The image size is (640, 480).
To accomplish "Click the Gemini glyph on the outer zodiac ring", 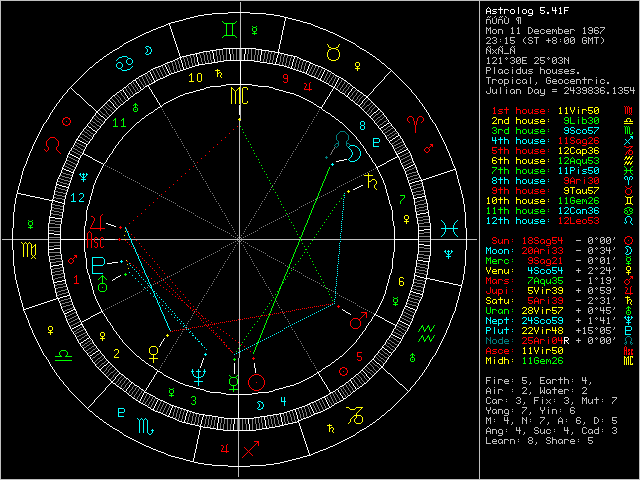I will tap(229, 30).
